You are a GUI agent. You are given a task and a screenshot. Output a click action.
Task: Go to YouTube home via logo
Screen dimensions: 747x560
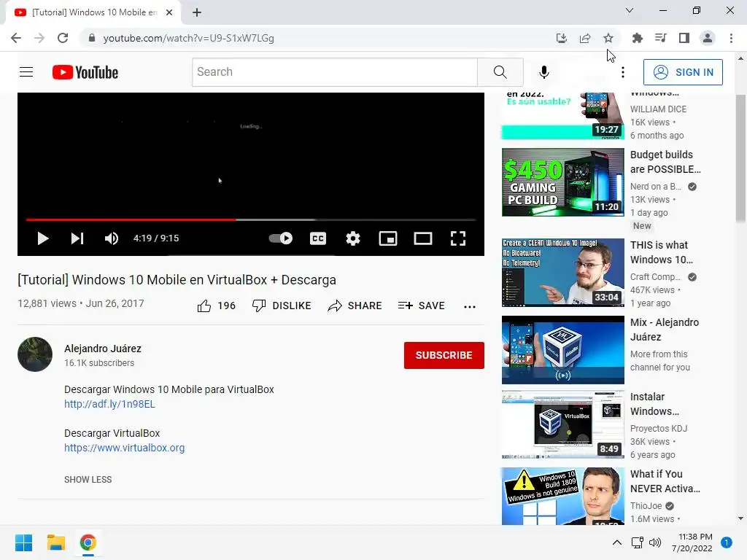click(x=85, y=72)
